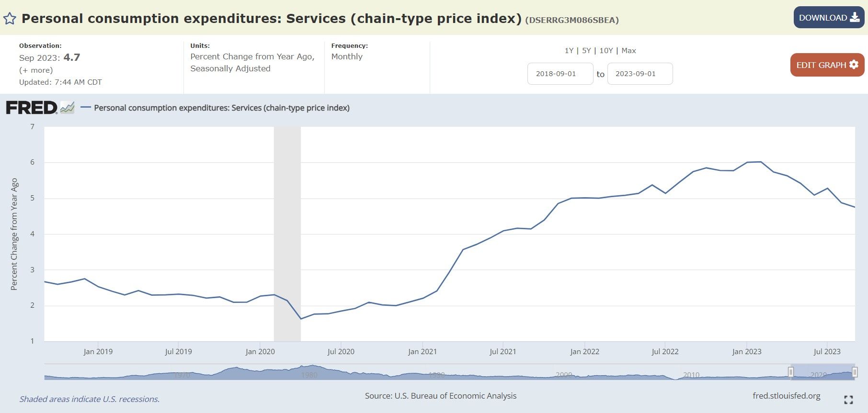Click the recession note at bottom left
The image size is (868, 413).
[x=90, y=399]
